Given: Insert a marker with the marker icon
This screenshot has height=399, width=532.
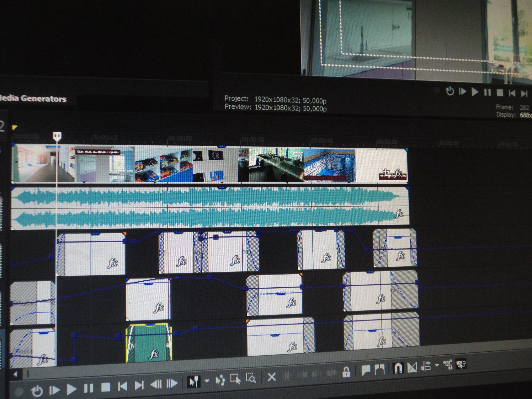Looking at the screenshot, I should pyautogui.click(x=366, y=370).
